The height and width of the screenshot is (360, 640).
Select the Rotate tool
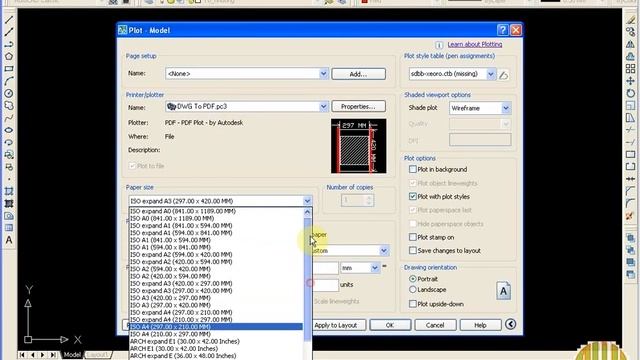point(631,93)
